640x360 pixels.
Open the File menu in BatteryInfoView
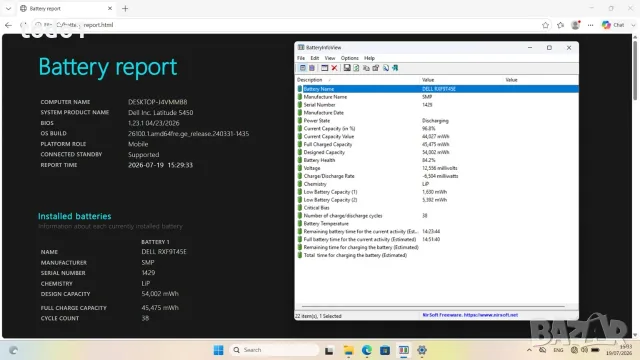(301, 58)
